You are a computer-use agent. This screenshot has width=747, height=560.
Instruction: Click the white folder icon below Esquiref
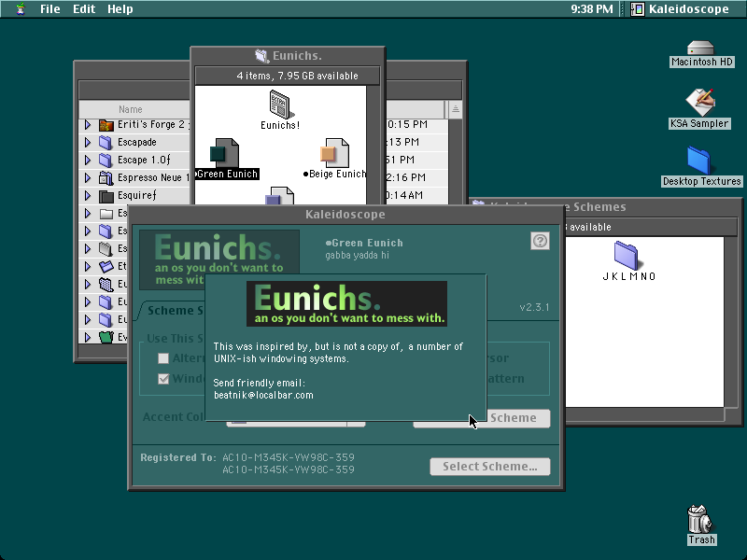tap(106, 214)
